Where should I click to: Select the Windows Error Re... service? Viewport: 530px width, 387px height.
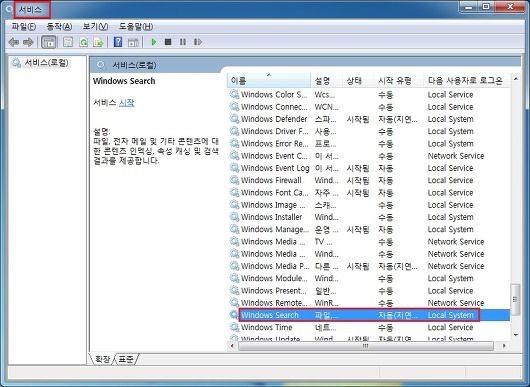[274, 144]
